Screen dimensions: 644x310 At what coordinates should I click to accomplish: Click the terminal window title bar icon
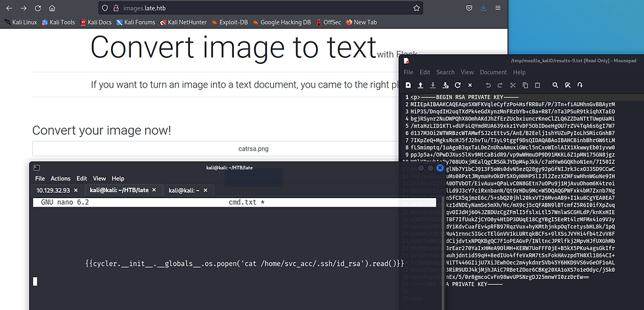37,167
